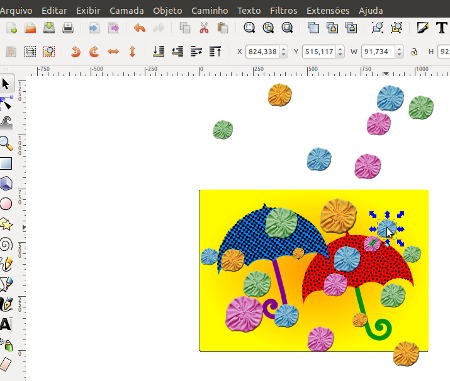450x381 pixels.
Task: Click the X coordinate field 824,338
Action: pos(262,52)
